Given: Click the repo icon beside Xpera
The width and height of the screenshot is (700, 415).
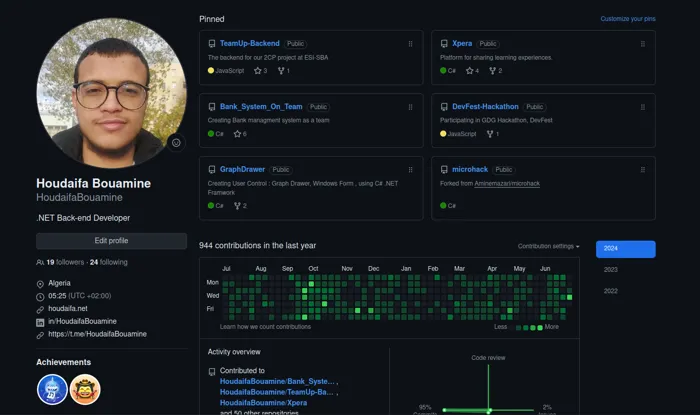Looking at the screenshot, I should [444, 44].
